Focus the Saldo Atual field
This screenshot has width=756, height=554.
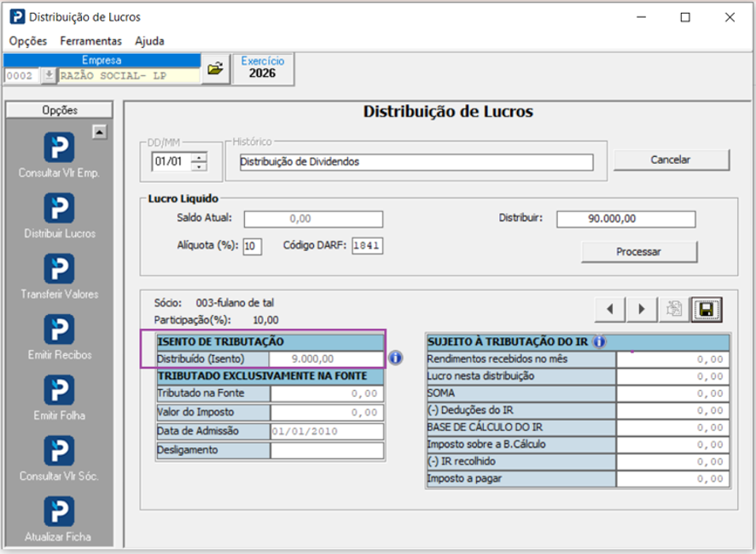[x=313, y=219]
